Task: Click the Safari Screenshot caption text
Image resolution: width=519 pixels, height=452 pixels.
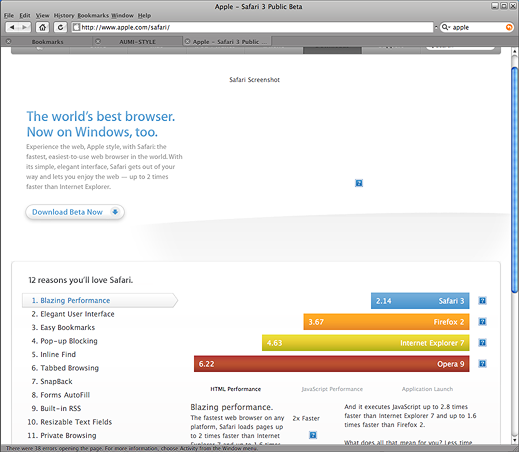Action: pyautogui.click(x=254, y=80)
